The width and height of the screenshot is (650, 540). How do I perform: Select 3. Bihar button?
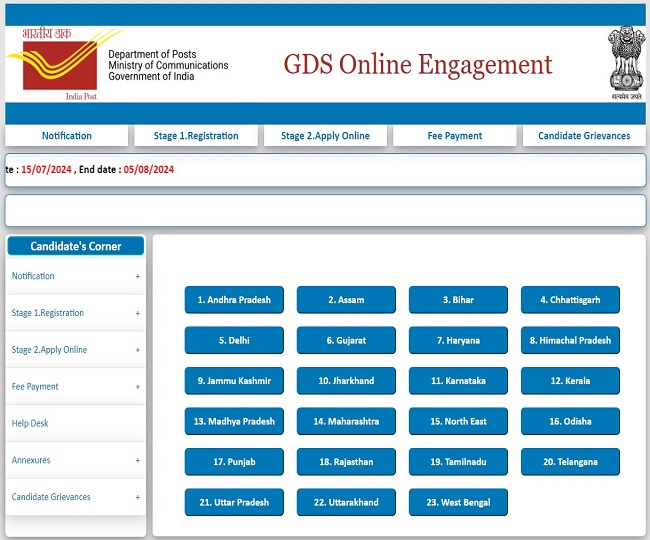458,300
